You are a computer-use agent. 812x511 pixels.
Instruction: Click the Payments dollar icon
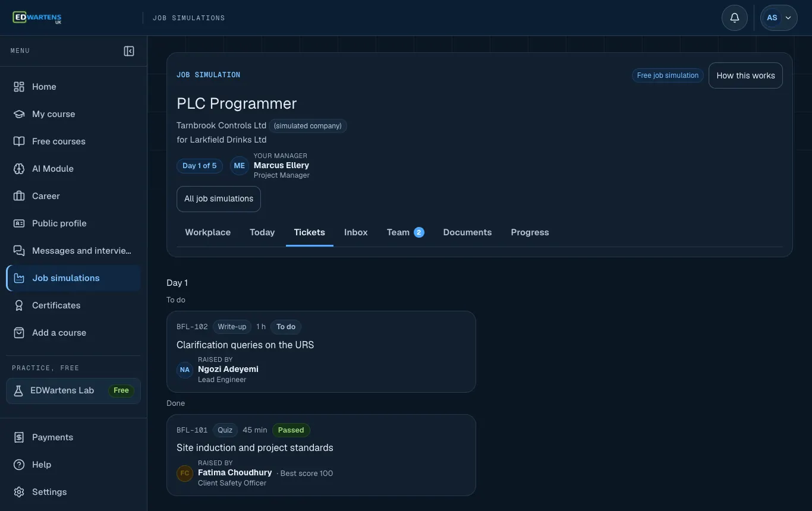pyautogui.click(x=19, y=437)
